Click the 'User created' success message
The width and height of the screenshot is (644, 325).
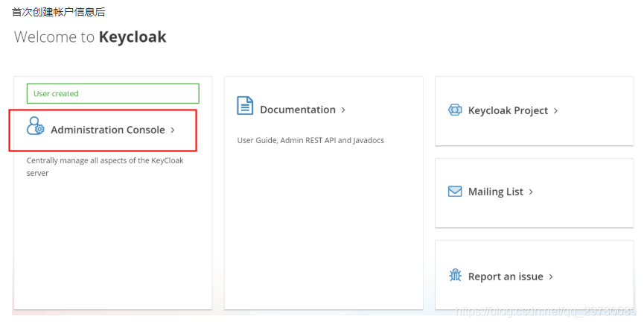(113, 93)
